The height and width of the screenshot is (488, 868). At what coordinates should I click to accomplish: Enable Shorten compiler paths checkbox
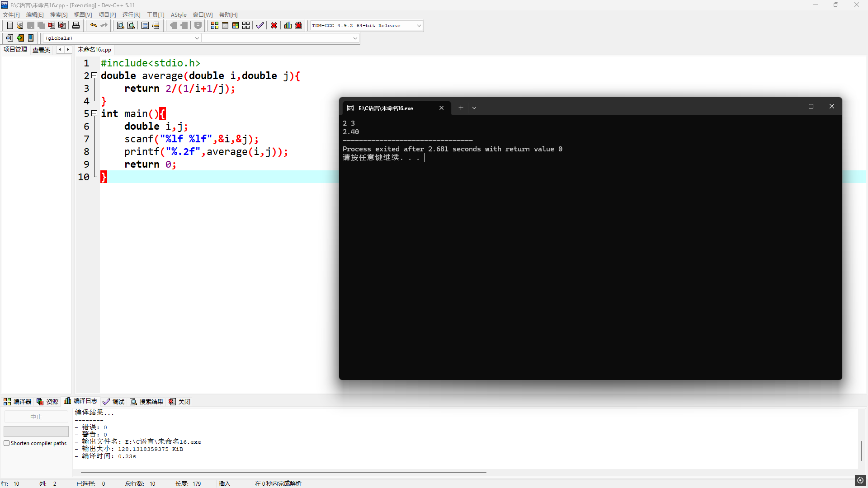[x=7, y=443]
